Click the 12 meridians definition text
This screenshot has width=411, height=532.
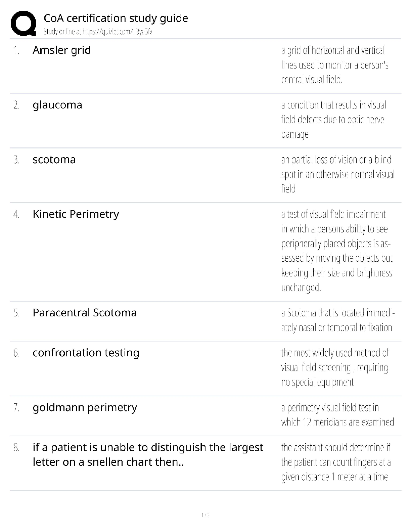click(x=337, y=415)
